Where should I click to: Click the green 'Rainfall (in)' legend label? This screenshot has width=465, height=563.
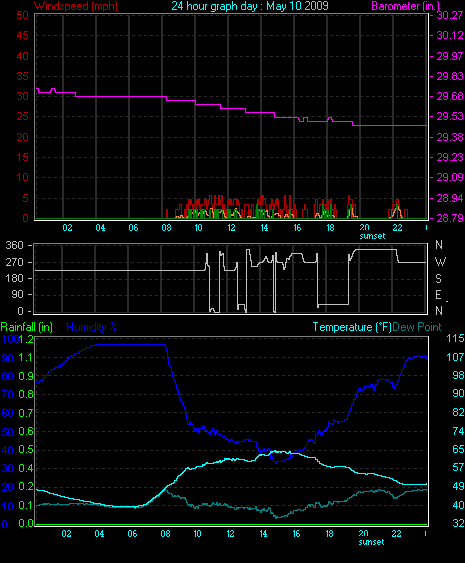click(x=27, y=327)
